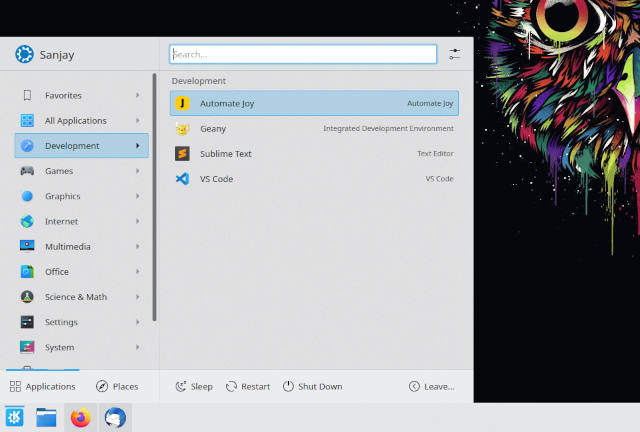Click the Favorites bookmark icon
Viewport: 640px width, 432px height.
coord(27,95)
